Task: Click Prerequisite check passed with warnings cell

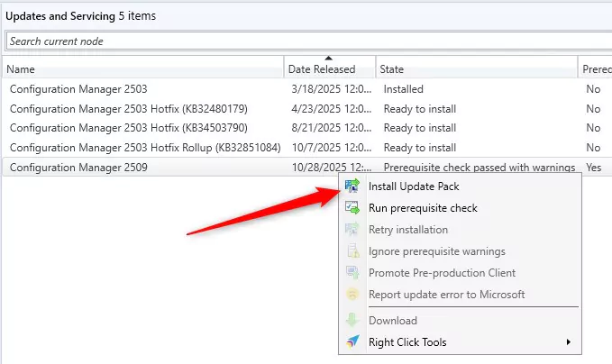Action: (480, 168)
